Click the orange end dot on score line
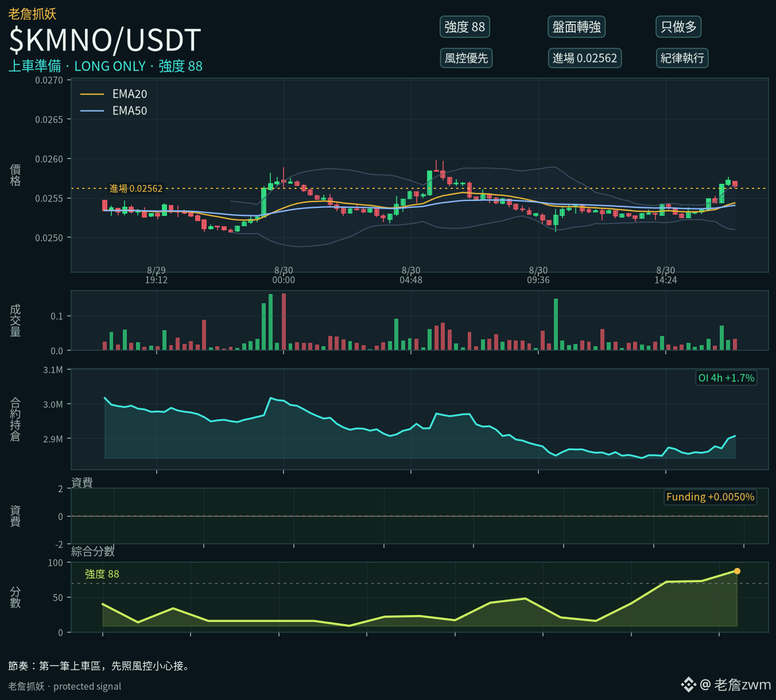The width and height of the screenshot is (776, 700). point(737,571)
